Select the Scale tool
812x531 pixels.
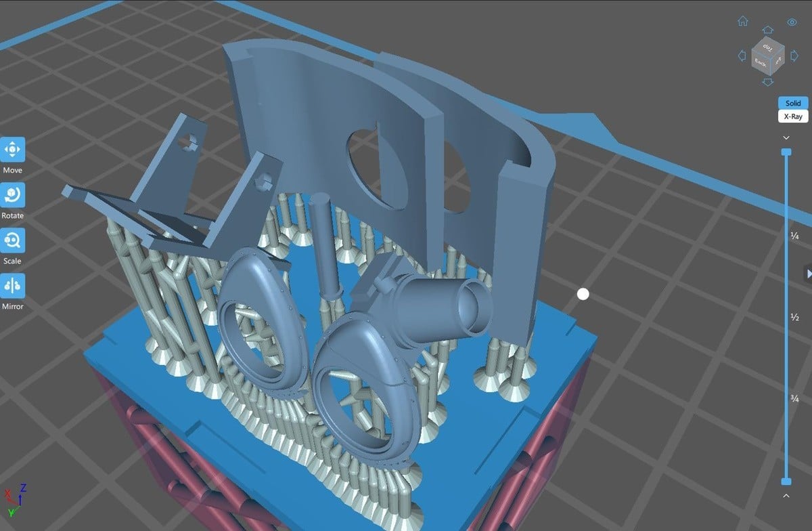pos(13,240)
